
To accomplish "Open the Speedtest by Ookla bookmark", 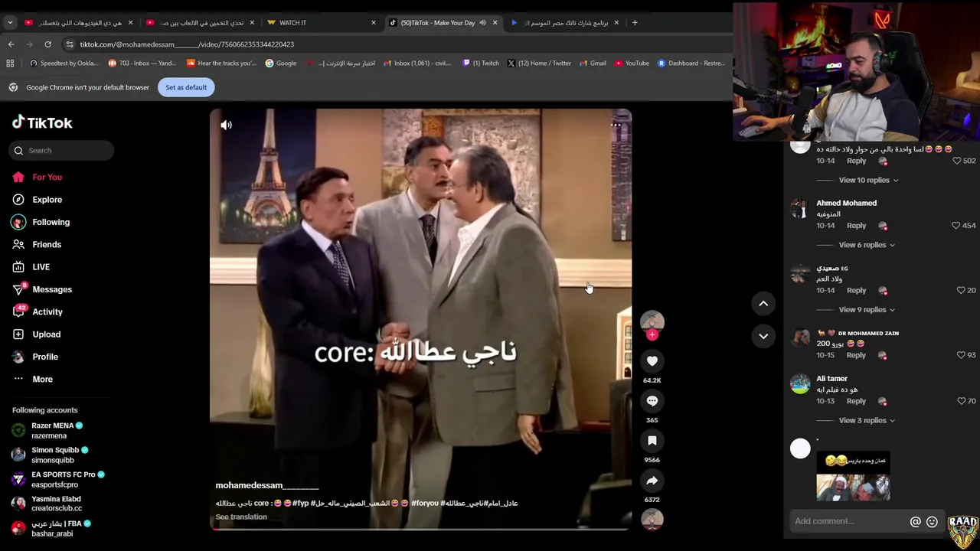I will (x=64, y=64).
